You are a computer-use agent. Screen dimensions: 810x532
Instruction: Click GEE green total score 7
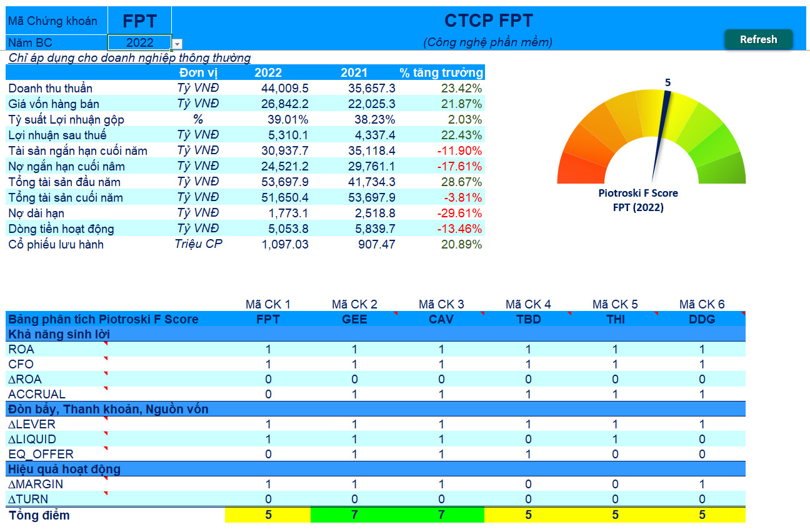[x=354, y=516]
